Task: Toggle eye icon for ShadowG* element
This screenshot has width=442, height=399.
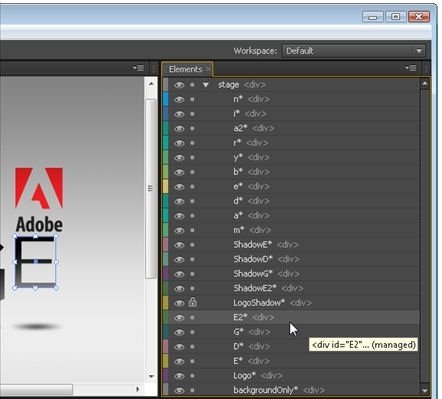Action: pyautogui.click(x=179, y=274)
